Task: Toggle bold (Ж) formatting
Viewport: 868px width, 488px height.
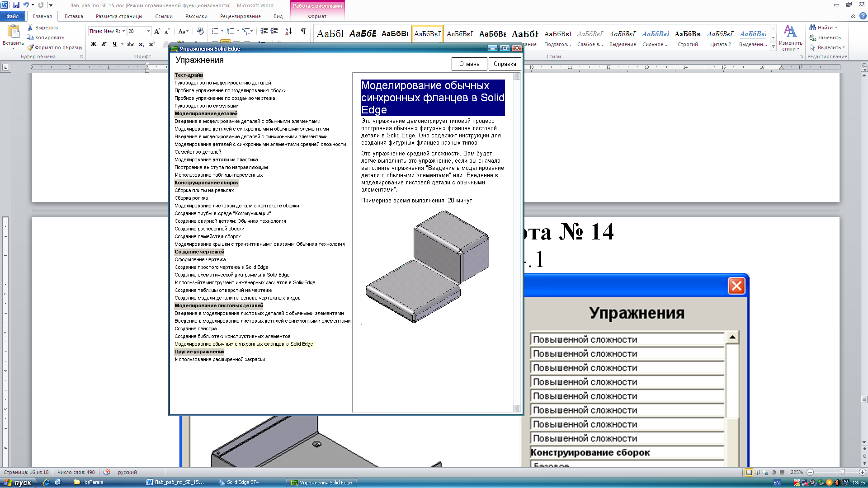Action: (94, 44)
